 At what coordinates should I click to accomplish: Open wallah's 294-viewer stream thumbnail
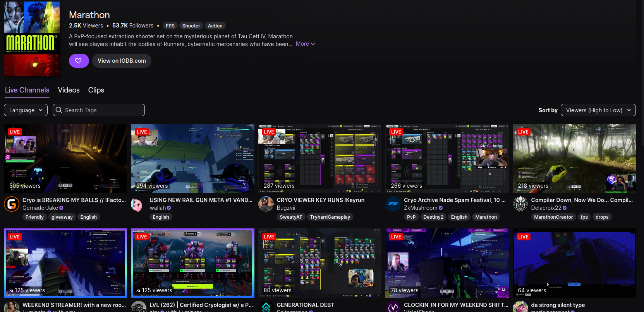(192, 158)
